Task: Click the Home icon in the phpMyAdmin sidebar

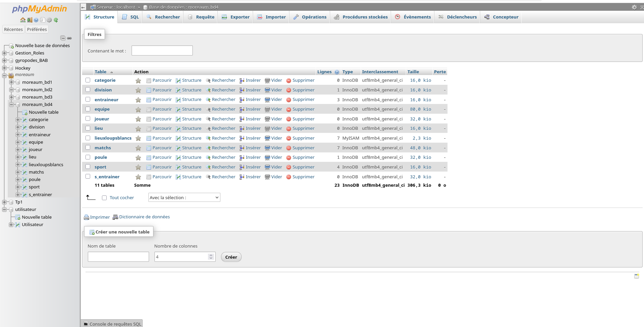Action: click(23, 20)
